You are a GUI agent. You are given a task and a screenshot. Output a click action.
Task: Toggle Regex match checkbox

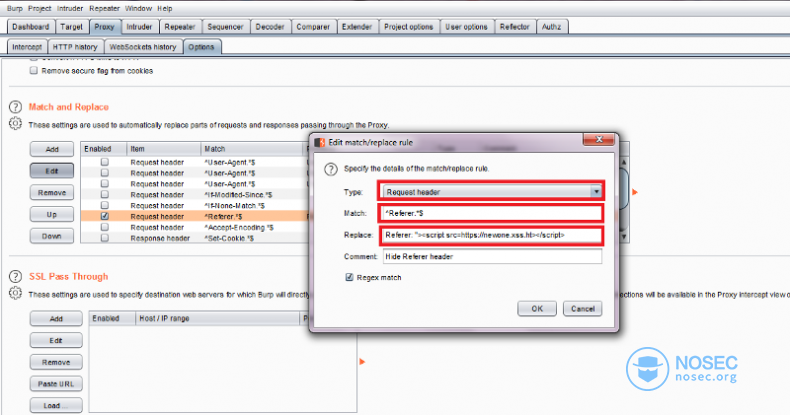(349, 277)
